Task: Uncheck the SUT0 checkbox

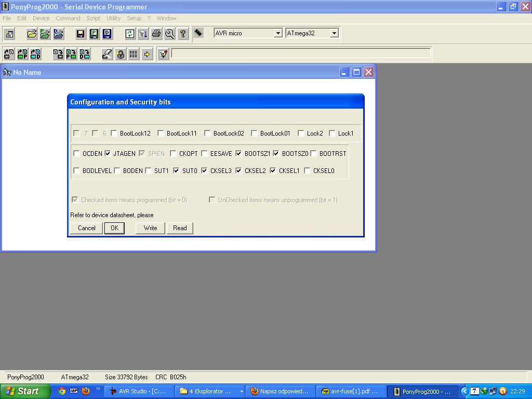Action: coord(177,170)
